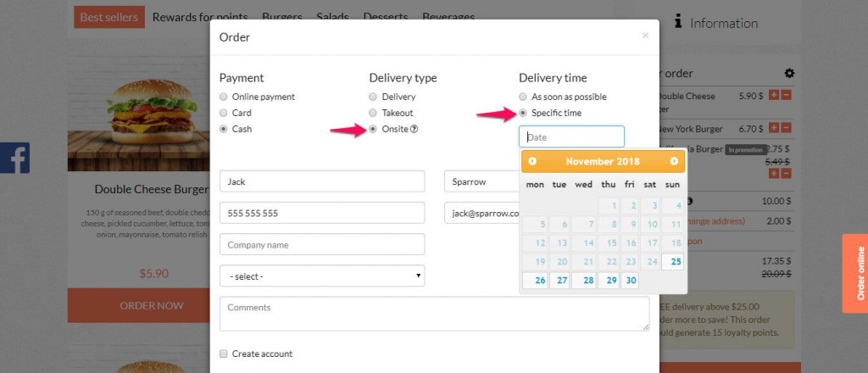Click the last name field Sparrow

click(482, 181)
